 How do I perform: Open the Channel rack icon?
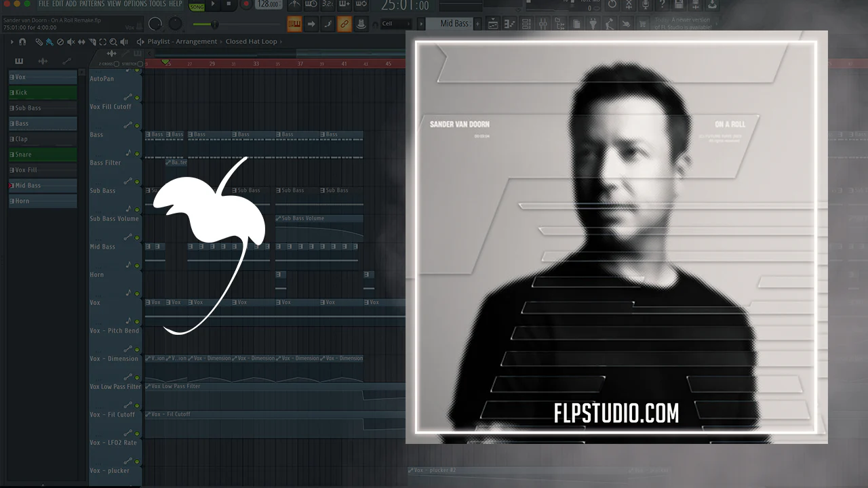[525, 24]
